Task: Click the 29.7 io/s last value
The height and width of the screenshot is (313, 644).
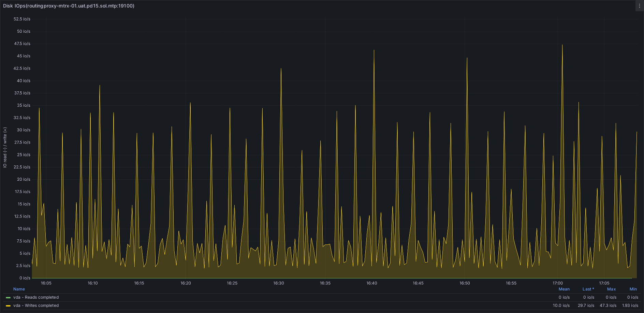Action: 586,306
